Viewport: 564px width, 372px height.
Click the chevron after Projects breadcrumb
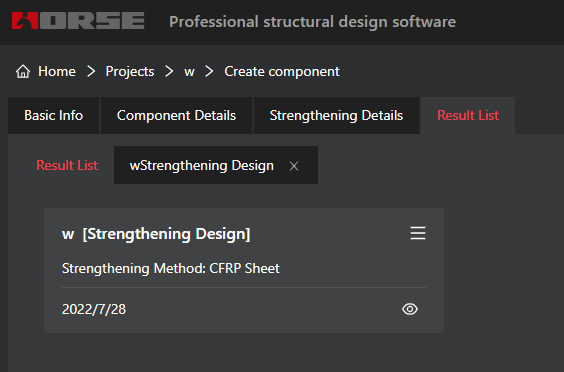click(x=169, y=72)
